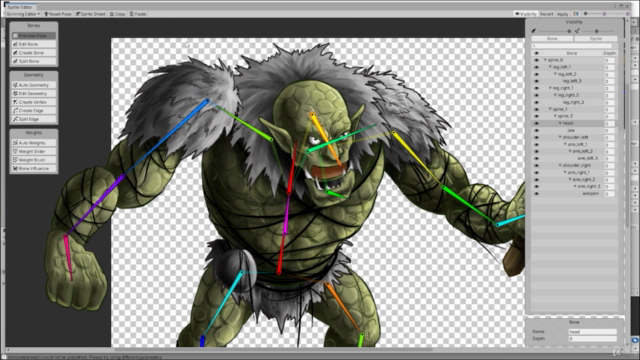
Task: Switch to the Sprite tab in Visibility
Action: tap(596, 39)
